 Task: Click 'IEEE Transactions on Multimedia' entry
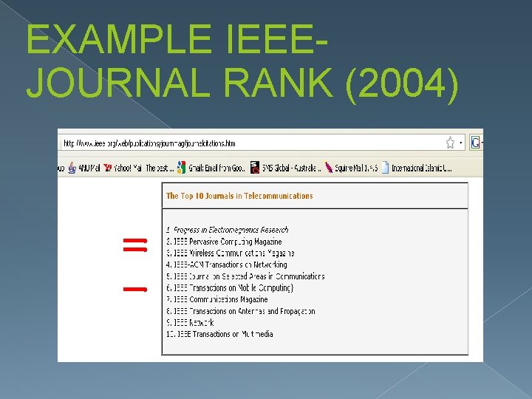coord(219,334)
